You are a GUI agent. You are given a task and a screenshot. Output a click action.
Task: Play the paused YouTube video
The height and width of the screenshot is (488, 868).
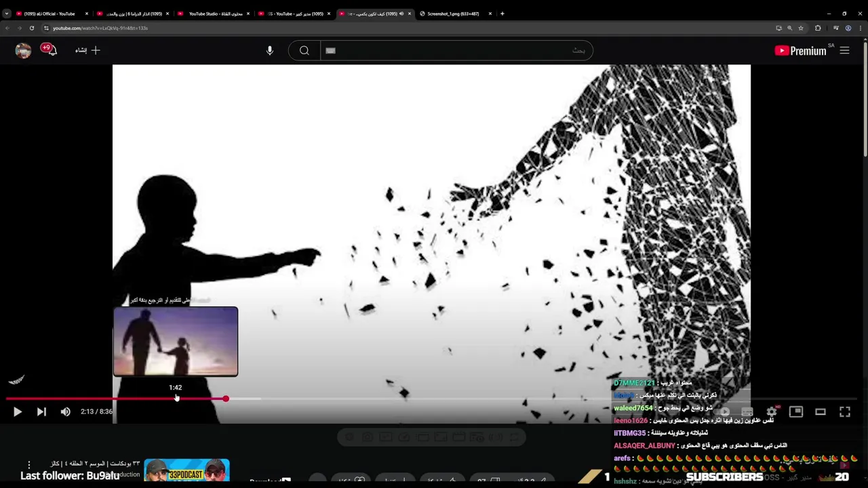point(18,411)
